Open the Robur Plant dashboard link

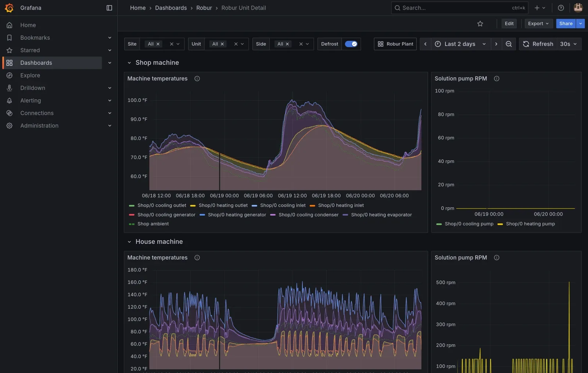[395, 44]
